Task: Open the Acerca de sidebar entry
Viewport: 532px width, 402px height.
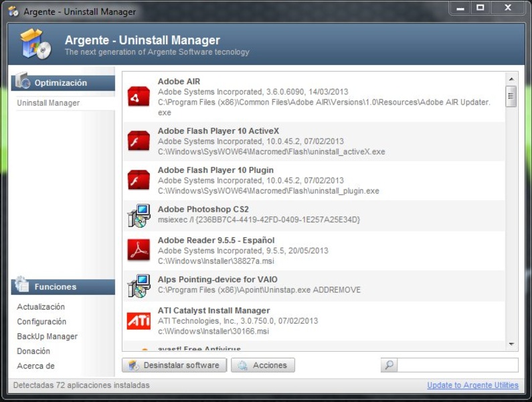Action: 35,366
